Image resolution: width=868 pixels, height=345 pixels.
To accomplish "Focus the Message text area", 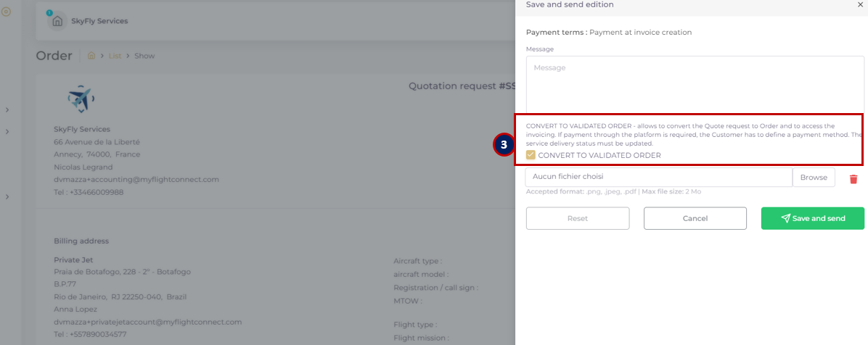I will tap(695, 84).
